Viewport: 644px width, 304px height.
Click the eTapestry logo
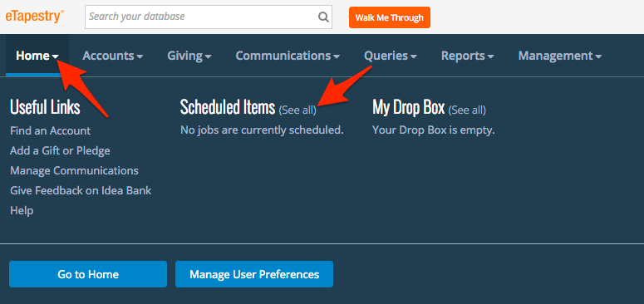click(x=35, y=17)
